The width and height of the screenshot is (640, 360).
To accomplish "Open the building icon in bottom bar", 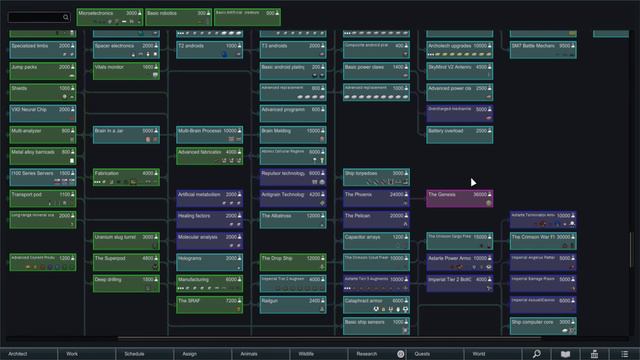I will pos(594,354).
